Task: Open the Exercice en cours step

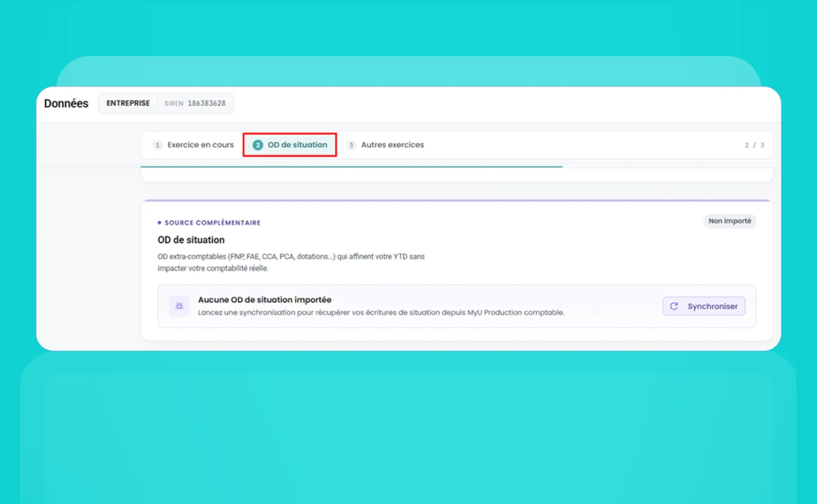Action: click(x=193, y=145)
